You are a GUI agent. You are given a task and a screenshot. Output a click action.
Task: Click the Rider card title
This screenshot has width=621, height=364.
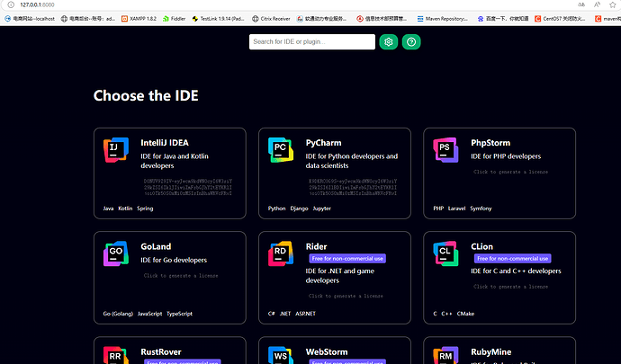click(x=317, y=246)
